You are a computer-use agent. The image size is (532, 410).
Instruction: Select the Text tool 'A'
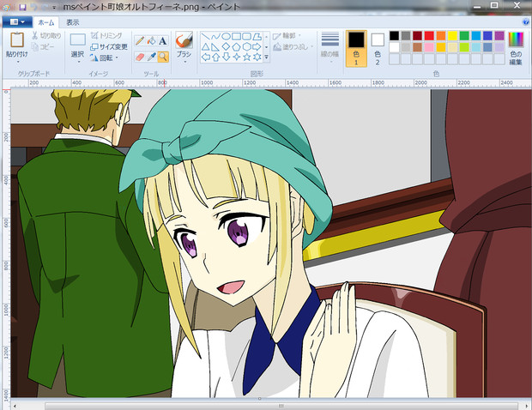(x=163, y=40)
